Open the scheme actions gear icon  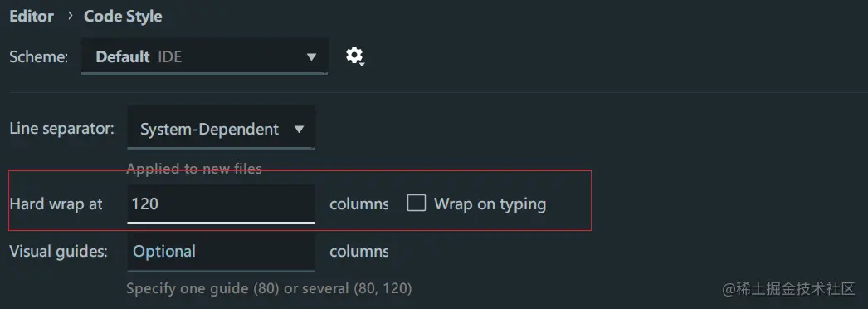(354, 56)
